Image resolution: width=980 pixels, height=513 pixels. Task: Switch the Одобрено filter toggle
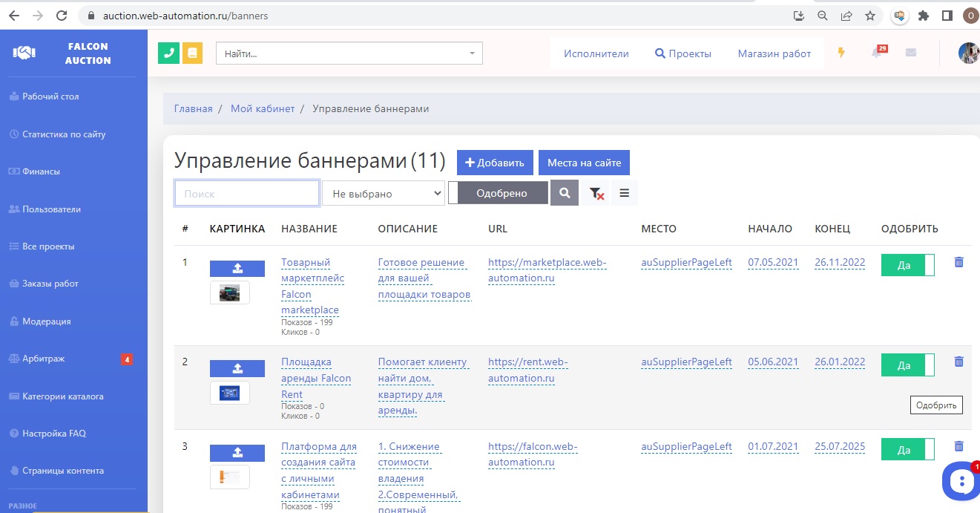pyautogui.click(x=498, y=193)
